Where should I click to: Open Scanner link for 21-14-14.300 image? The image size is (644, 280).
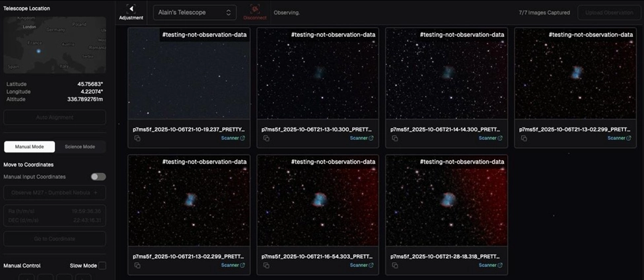click(x=490, y=139)
